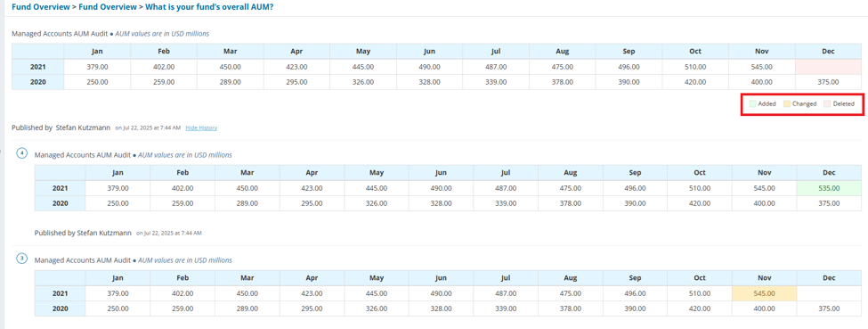Click the green Added legend swatch

[x=752, y=103]
